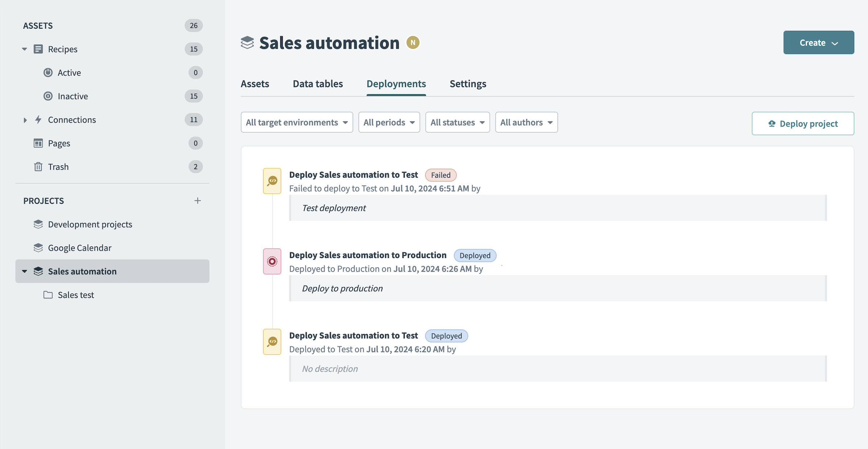Navigate to Settings tab
Viewport: 868px width, 449px height.
[467, 83]
